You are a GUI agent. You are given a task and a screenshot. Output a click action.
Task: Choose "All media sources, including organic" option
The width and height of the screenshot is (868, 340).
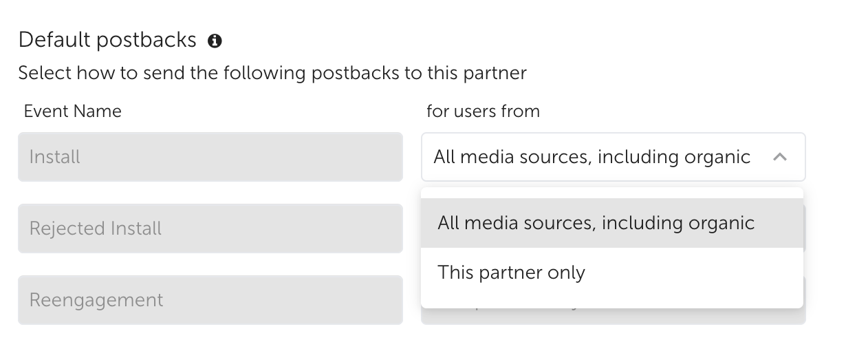pyautogui.click(x=612, y=223)
